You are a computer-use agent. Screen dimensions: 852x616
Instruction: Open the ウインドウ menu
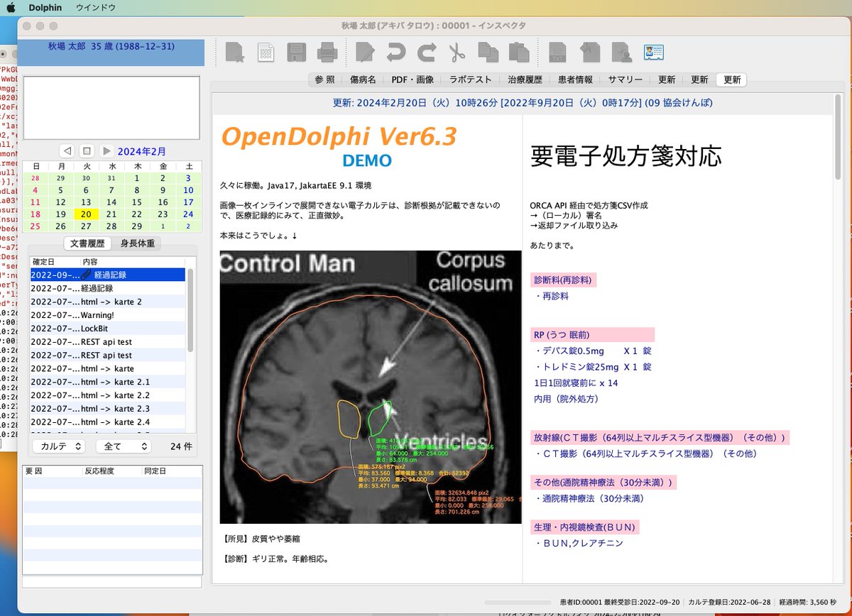pyautogui.click(x=94, y=7)
